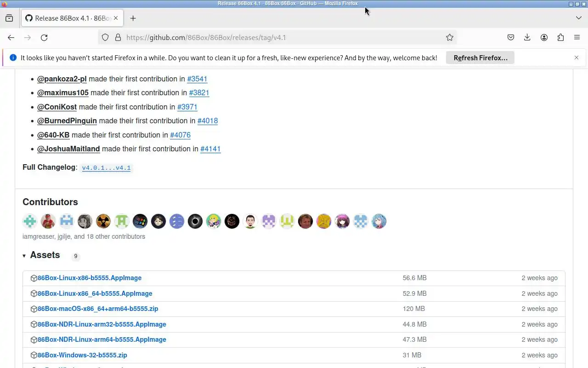Open contributor avatar with the Windows flag logo
588x368 pixels.
click(x=140, y=221)
